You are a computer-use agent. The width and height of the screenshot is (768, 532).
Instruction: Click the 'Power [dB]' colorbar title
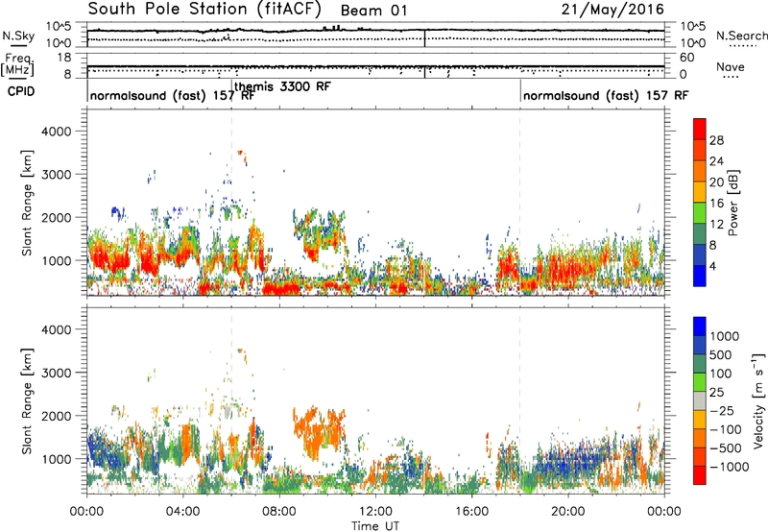tap(732, 204)
